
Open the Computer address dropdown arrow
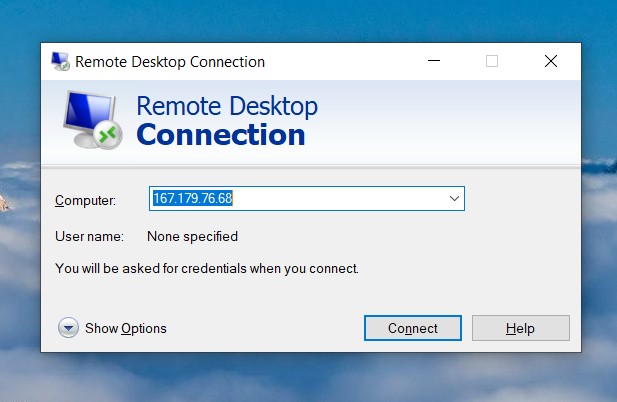pos(454,198)
